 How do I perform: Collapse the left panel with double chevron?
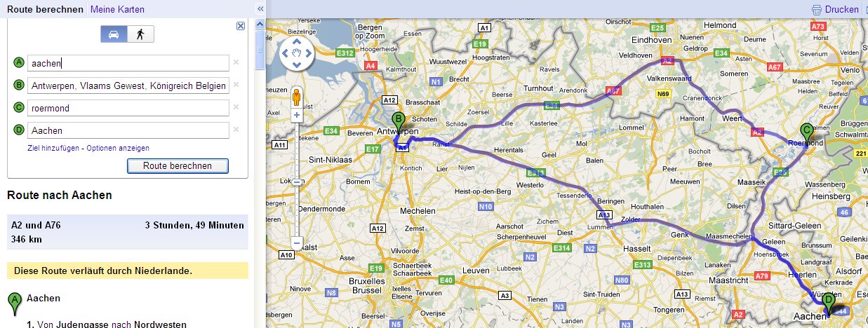[260, 9]
